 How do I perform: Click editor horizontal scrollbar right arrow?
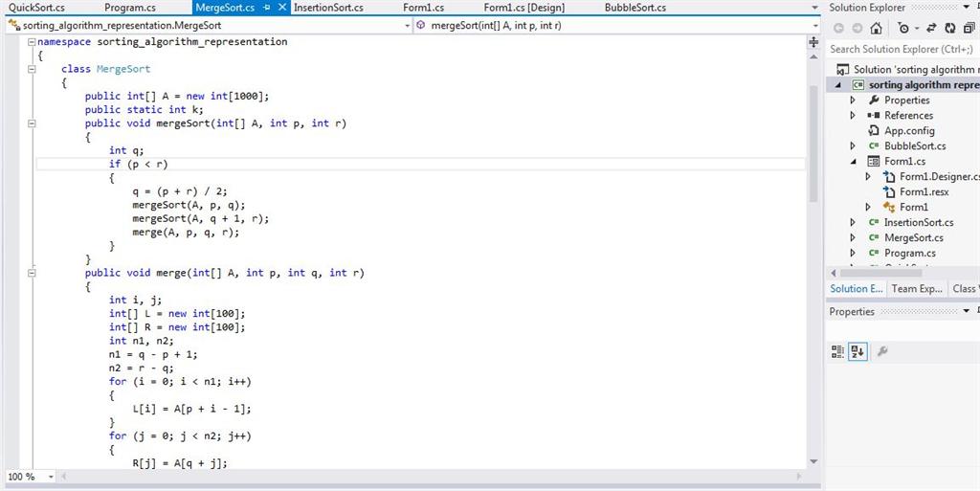(800, 477)
